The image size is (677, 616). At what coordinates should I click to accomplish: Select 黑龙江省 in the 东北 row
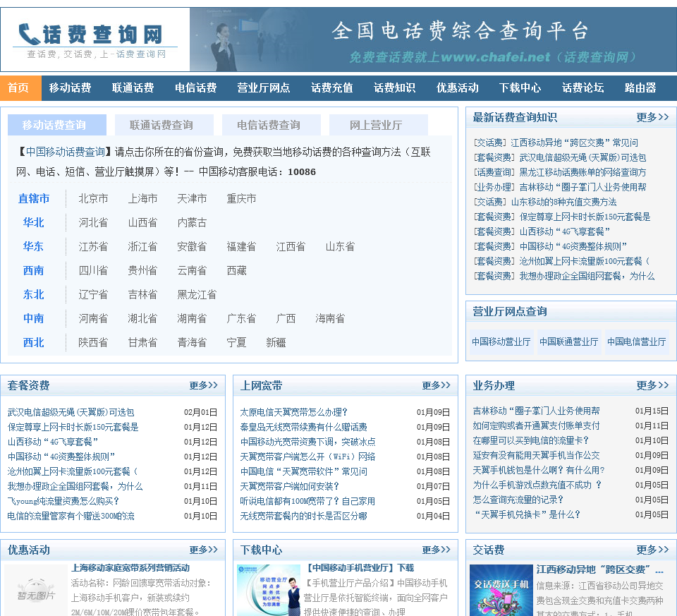[x=197, y=295]
